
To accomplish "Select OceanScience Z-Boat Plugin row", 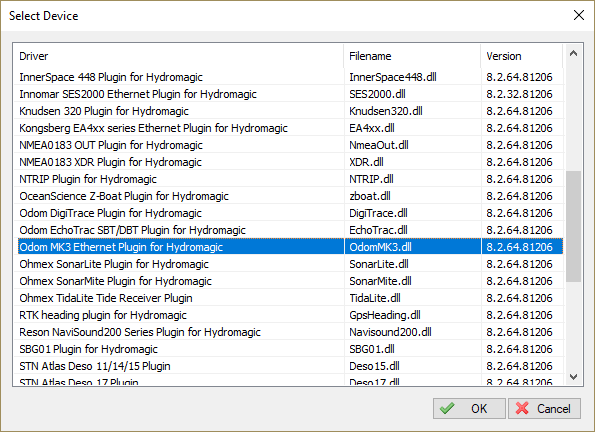I will [291, 196].
